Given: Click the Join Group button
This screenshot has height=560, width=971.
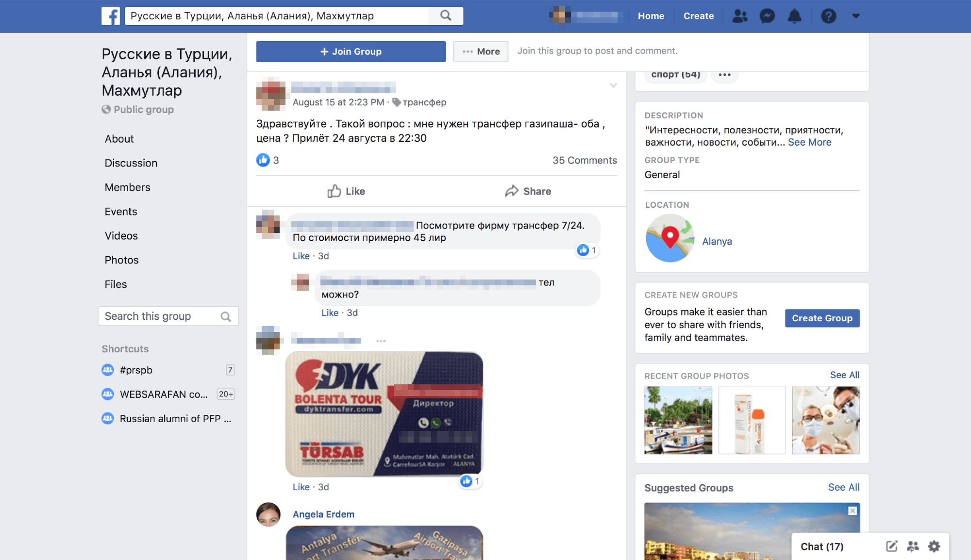Looking at the screenshot, I should click(351, 51).
